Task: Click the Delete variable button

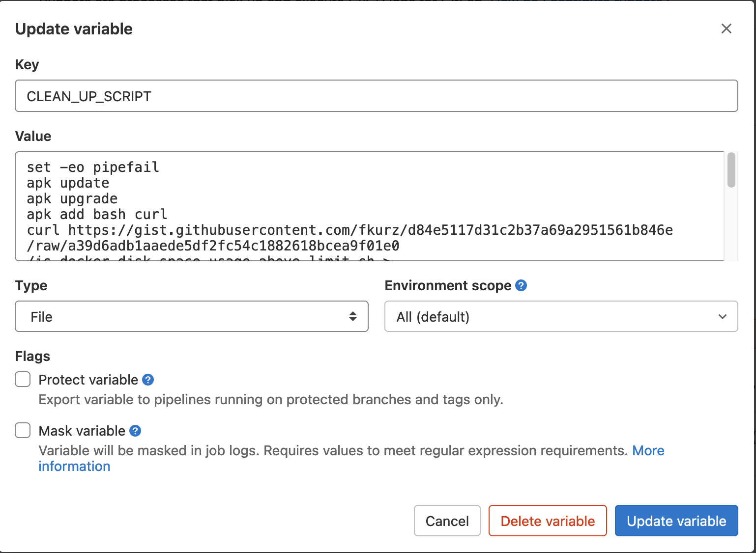Action: [x=548, y=521]
